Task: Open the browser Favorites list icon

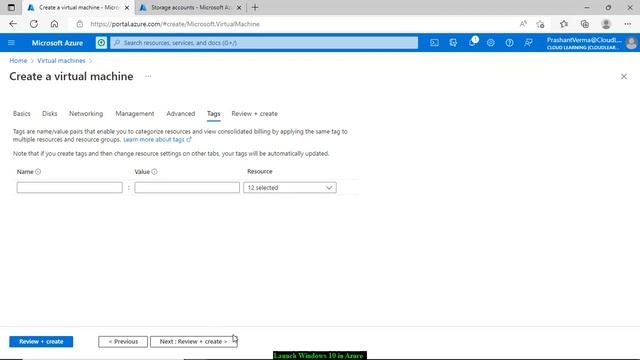Action: [564, 24]
